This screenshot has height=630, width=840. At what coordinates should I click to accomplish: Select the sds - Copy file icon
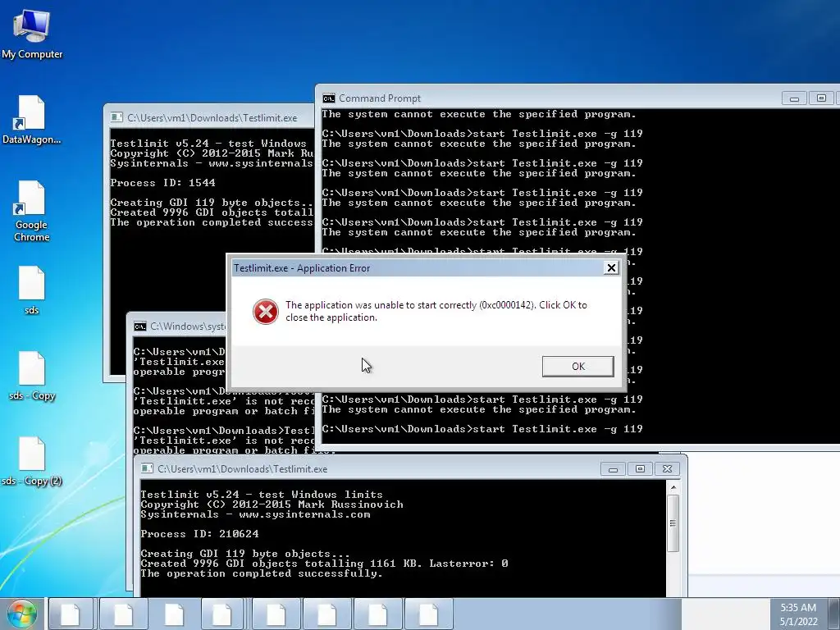pos(32,376)
